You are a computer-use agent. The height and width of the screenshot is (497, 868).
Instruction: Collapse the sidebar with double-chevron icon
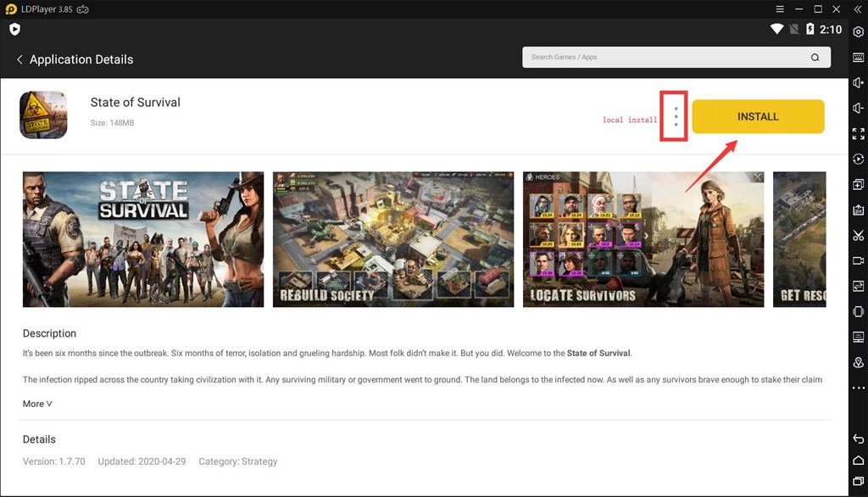[x=858, y=9]
